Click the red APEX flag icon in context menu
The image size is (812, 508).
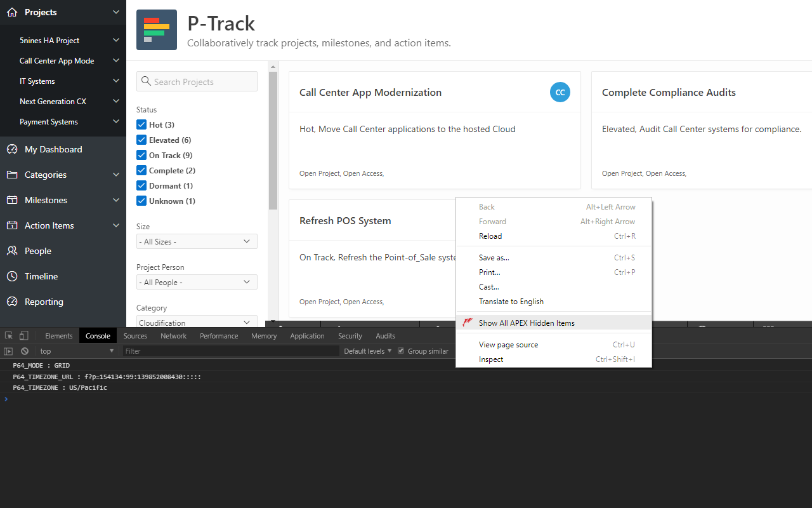468,323
